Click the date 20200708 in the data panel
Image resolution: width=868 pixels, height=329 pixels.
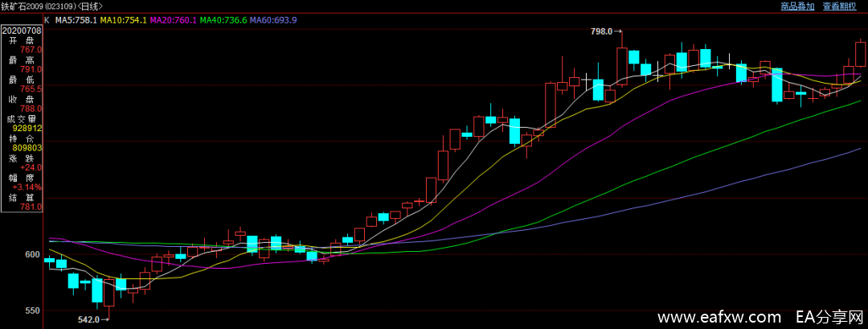[23, 31]
